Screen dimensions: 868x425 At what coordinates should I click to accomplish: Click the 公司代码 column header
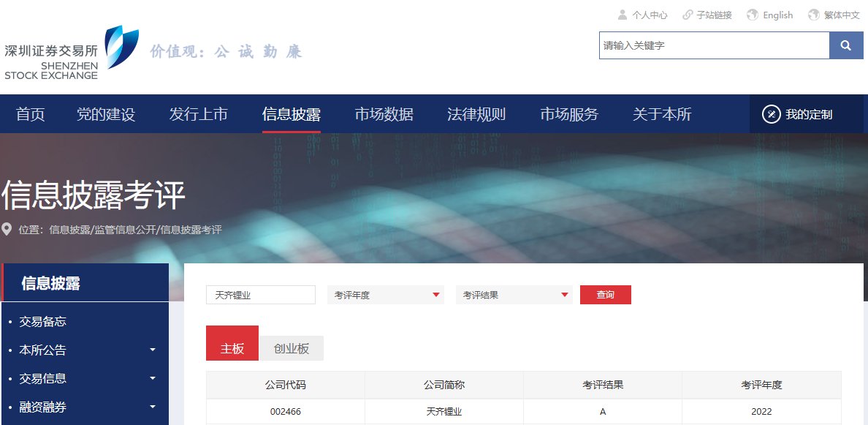click(x=286, y=385)
